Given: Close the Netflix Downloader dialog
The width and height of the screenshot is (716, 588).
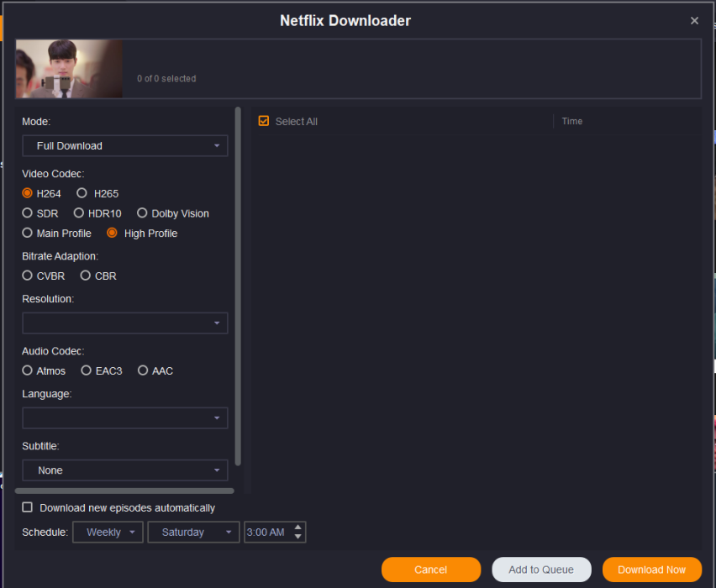Looking at the screenshot, I should tap(694, 20).
